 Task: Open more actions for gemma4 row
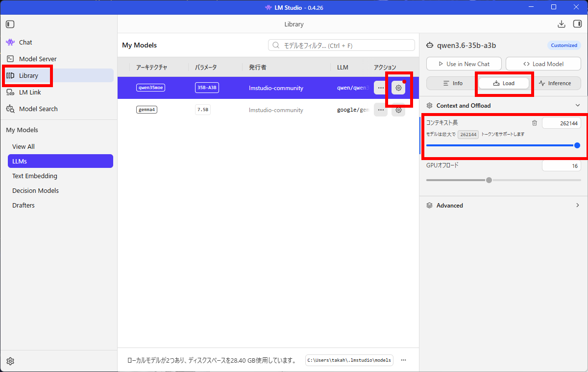(x=381, y=110)
